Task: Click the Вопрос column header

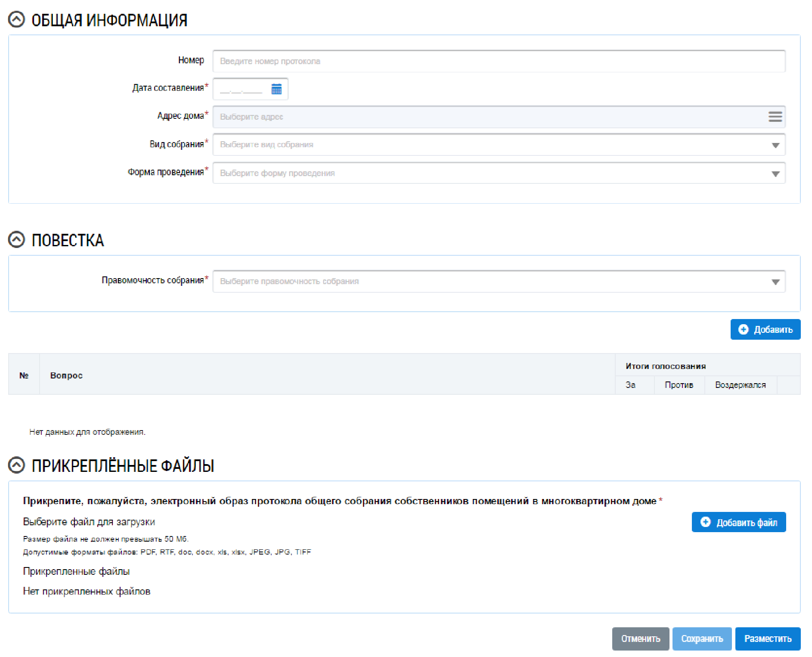Action: (66, 375)
